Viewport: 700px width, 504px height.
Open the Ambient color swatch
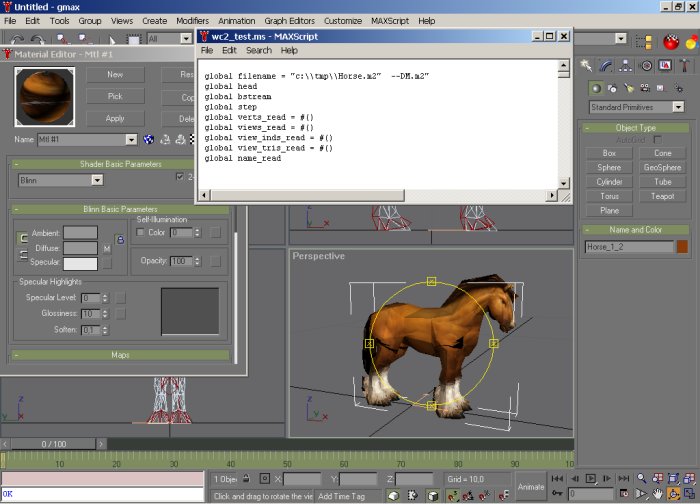coord(80,233)
